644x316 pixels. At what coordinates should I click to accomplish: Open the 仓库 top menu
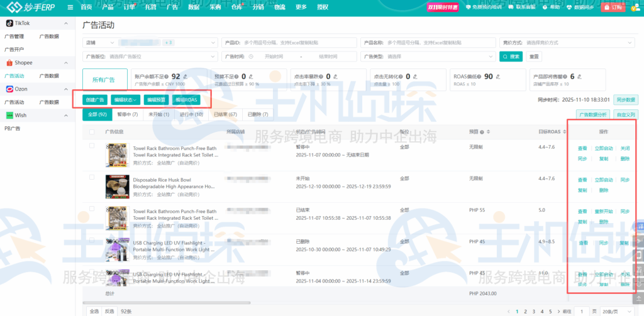[237, 8]
